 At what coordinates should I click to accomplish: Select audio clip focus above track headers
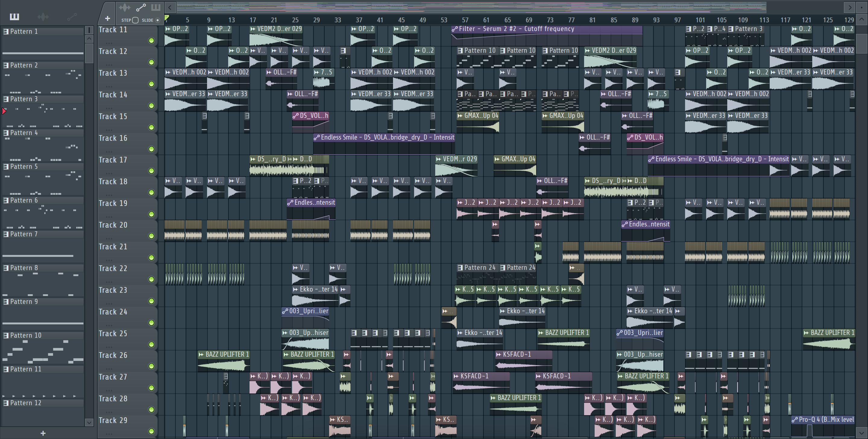124,8
